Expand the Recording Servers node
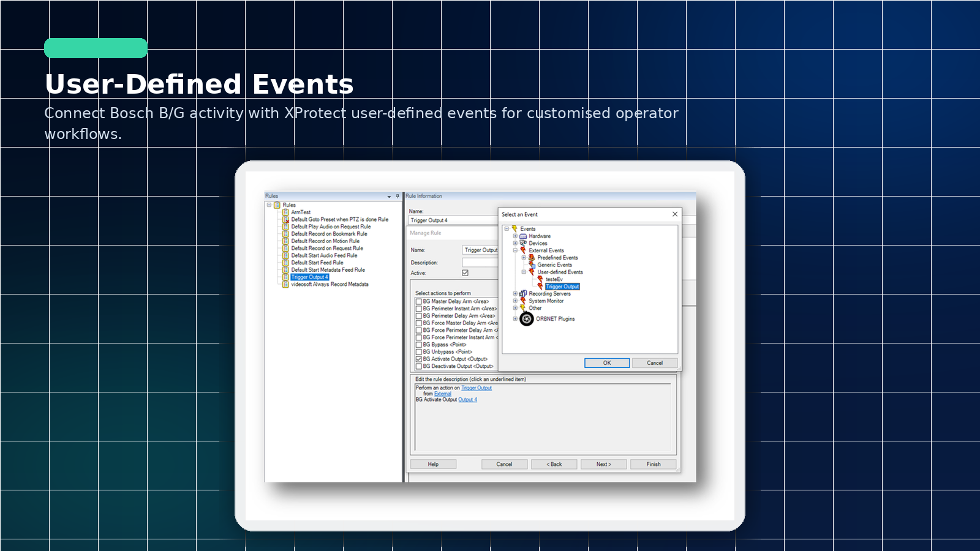Viewport: 980px width, 551px height. pyautogui.click(x=515, y=294)
